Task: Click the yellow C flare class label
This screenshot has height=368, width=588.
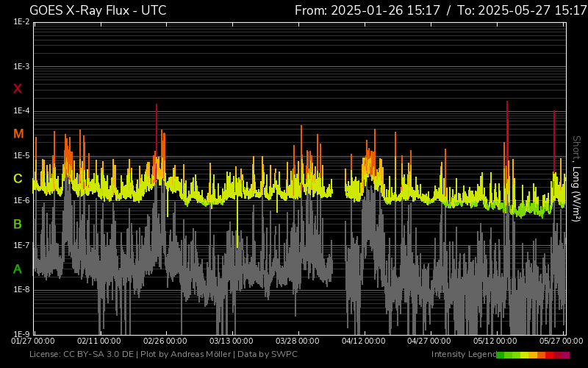Action: tap(18, 179)
